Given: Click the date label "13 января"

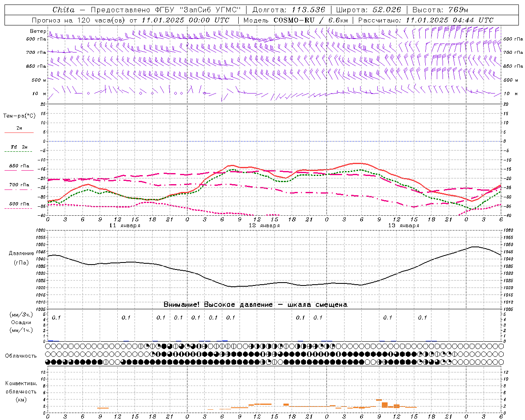Looking at the screenshot, I should 404,226.
